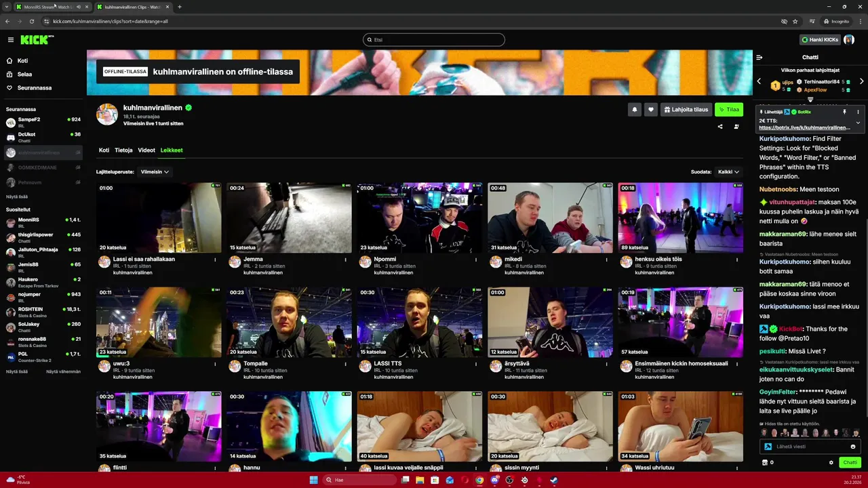Open recommended channel ROSHTEIN

(x=42, y=312)
